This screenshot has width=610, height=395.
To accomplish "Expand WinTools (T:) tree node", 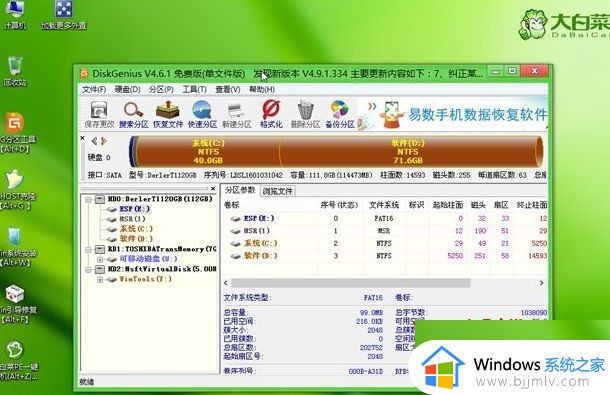I will point(100,279).
